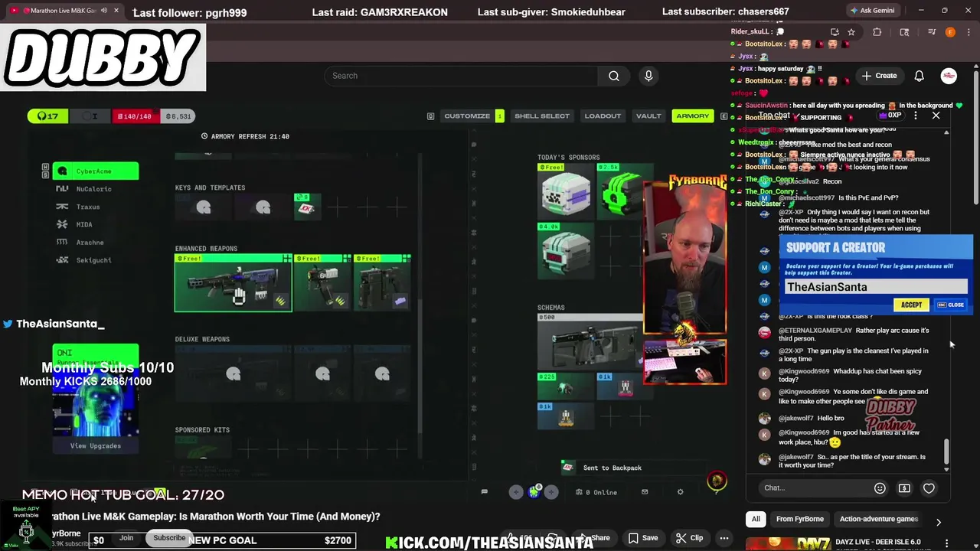Click the chat panel scrollbar
The width and height of the screenshot is (980, 551).
click(946, 452)
